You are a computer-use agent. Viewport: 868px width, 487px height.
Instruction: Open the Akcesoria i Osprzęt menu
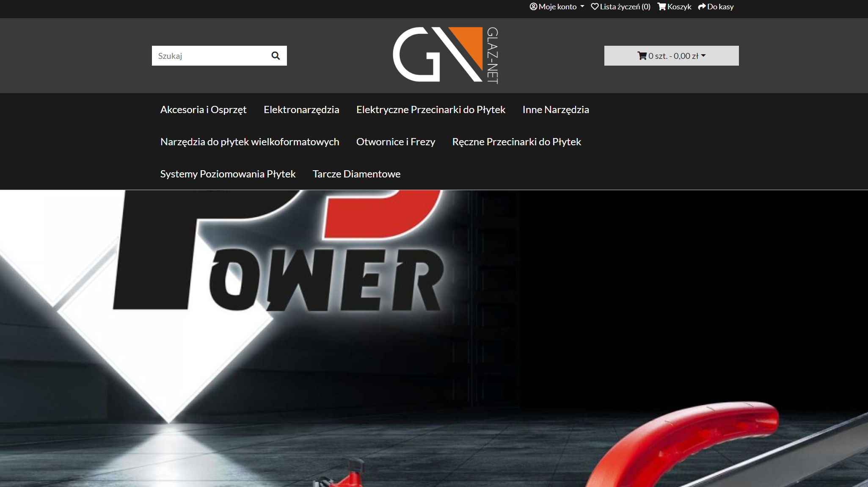[x=203, y=110]
